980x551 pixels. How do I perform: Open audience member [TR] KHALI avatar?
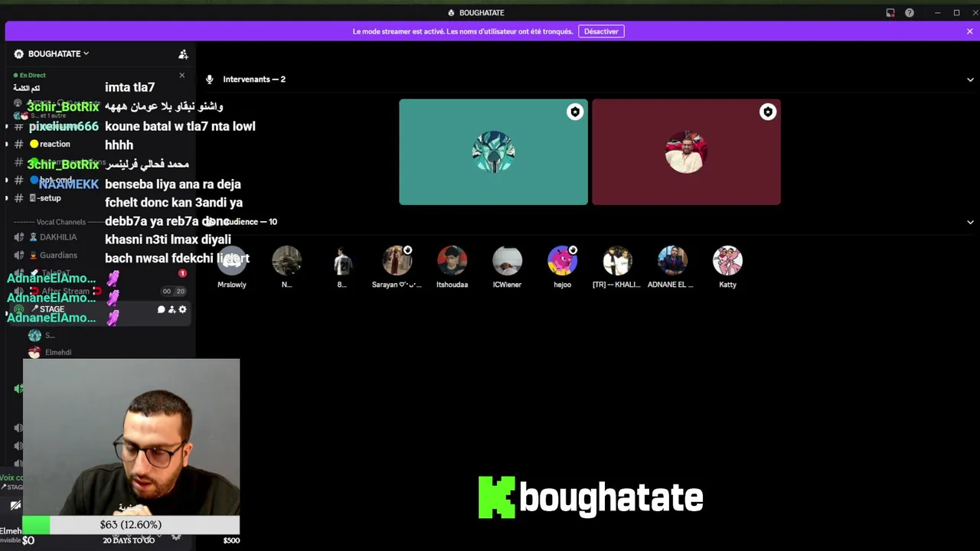pos(618,261)
